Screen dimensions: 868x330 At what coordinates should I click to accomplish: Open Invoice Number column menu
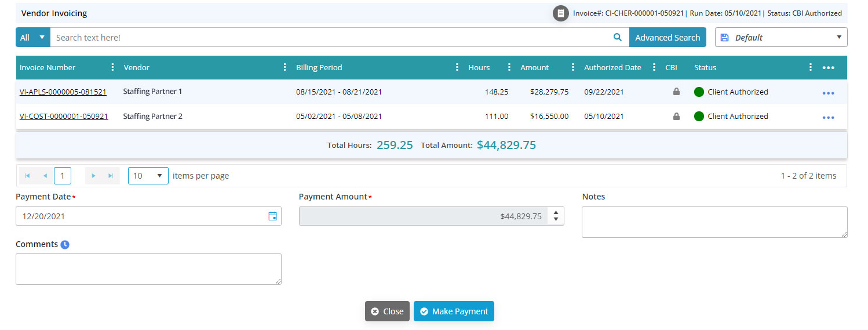(112, 67)
